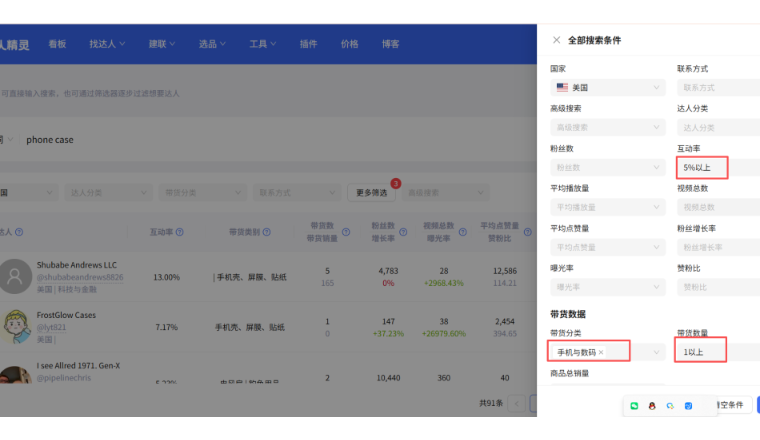Open the 曝光率 dropdown
The width and height of the screenshot is (760, 440).
(x=608, y=287)
